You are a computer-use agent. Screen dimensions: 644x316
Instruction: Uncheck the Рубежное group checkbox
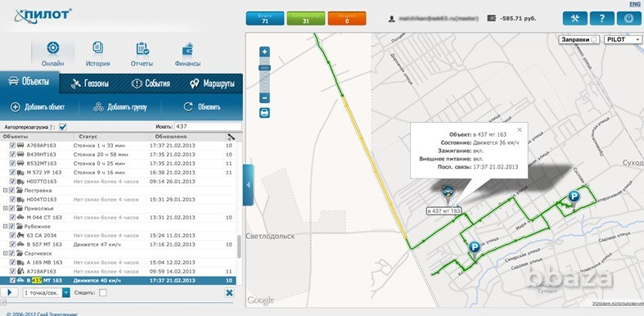(x=11, y=227)
